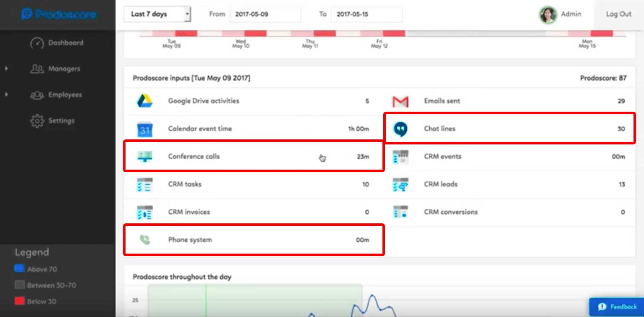Click the Google Drive activities label
Viewport: 644px width, 317px height.
(204, 101)
